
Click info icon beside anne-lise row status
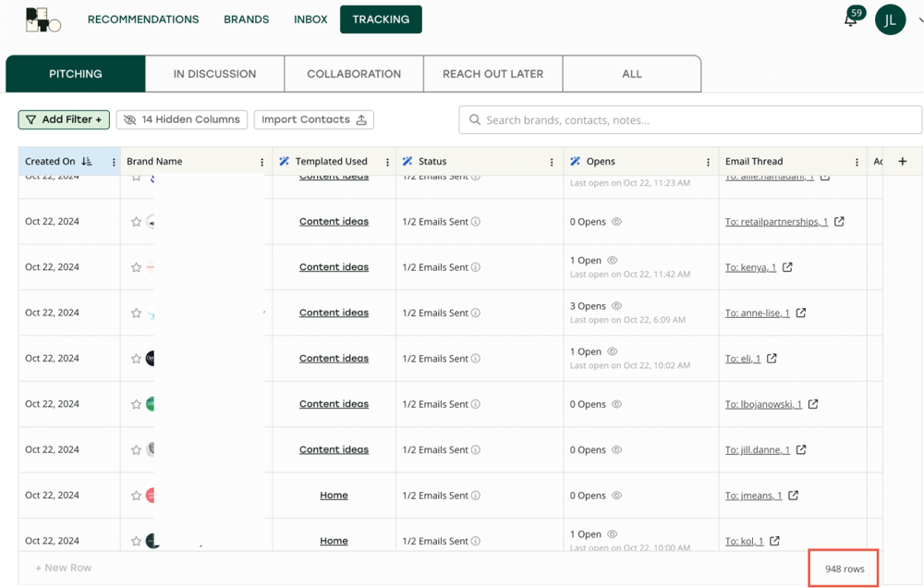click(476, 312)
